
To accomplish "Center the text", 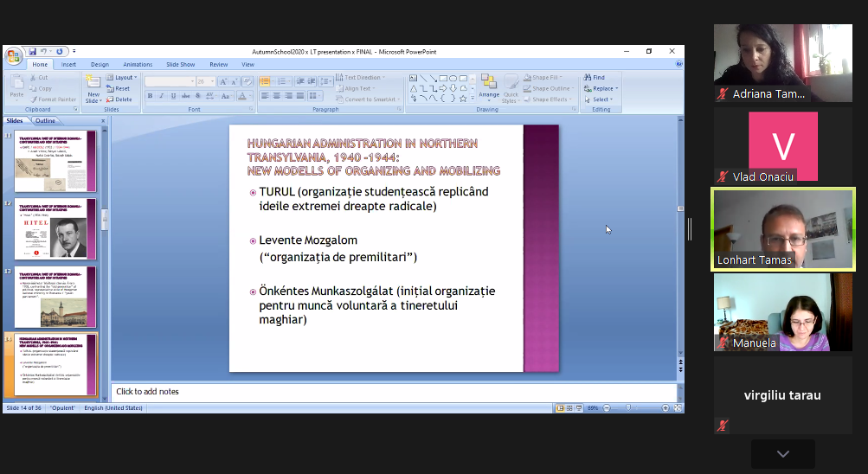I will 277,96.
